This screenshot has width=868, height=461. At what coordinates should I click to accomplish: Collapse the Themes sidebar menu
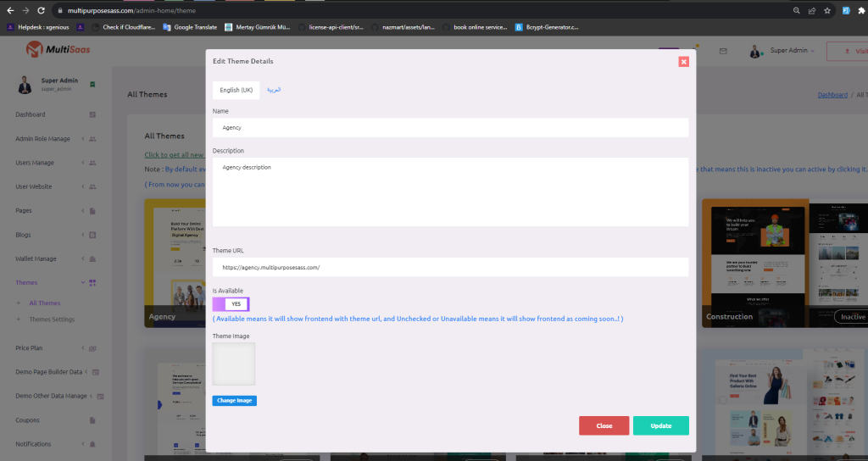tap(26, 282)
